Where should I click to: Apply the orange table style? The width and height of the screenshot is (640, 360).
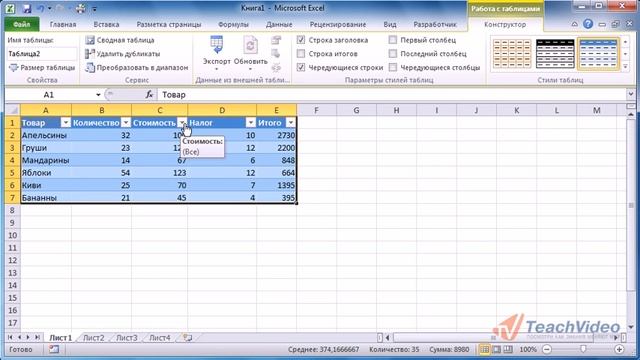coord(512,53)
